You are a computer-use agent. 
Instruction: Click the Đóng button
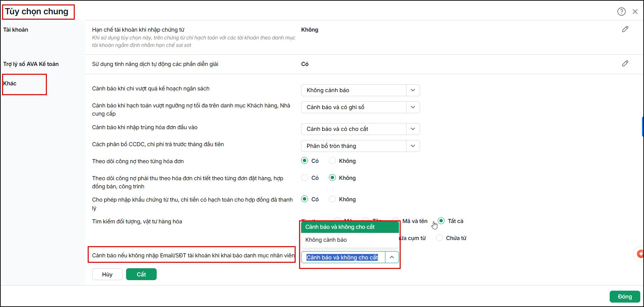[x=625, y=296]
